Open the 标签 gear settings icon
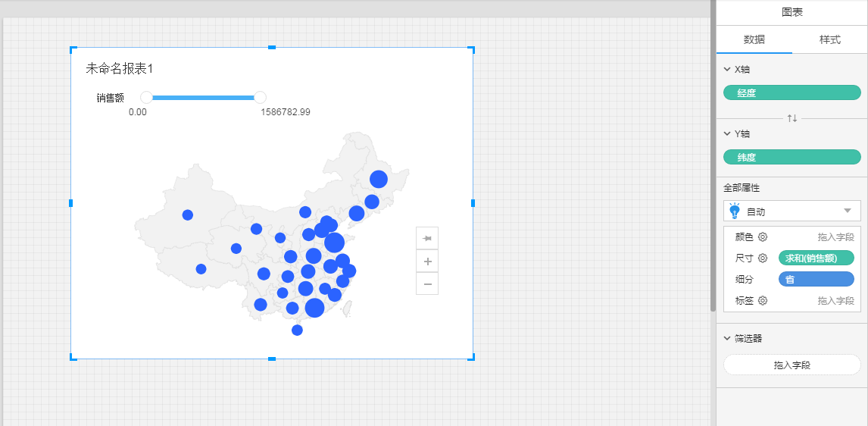868x426 pixels. [762, 301]
